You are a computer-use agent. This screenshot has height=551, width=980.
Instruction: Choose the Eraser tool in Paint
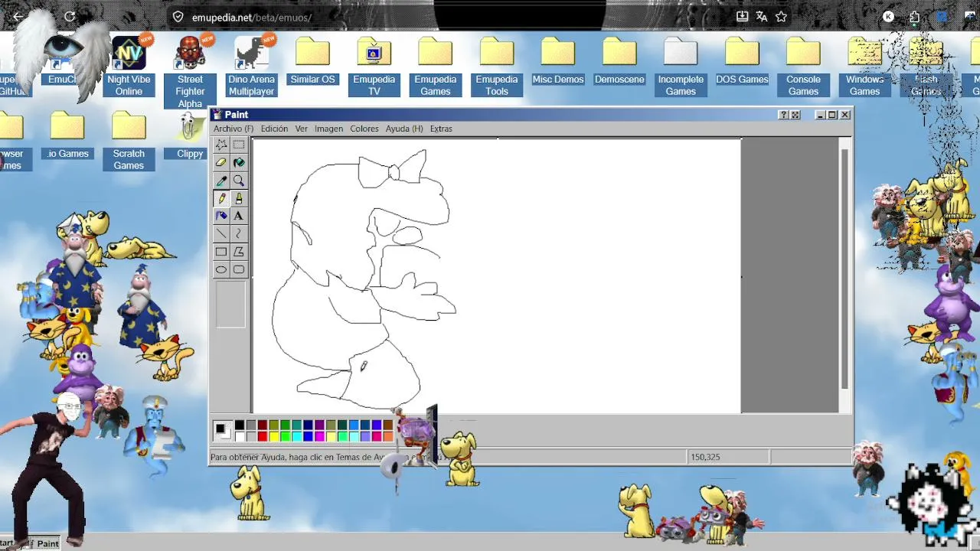pyautogui.click(x=221, y=162)
